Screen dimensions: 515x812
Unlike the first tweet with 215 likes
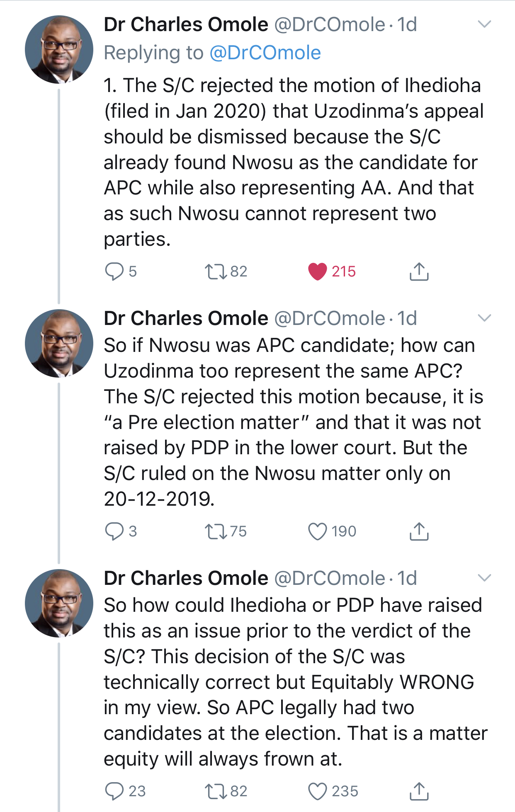click(318, 271)
